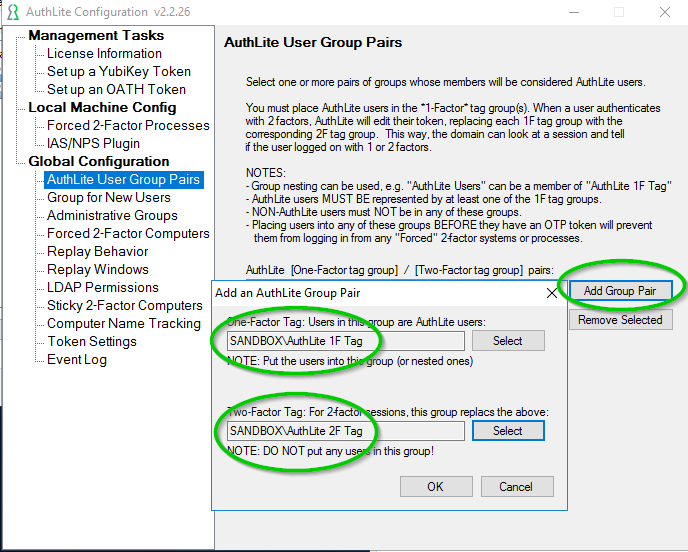
Task: Open the Management Tasks tree heading
Action: (96, 36)
